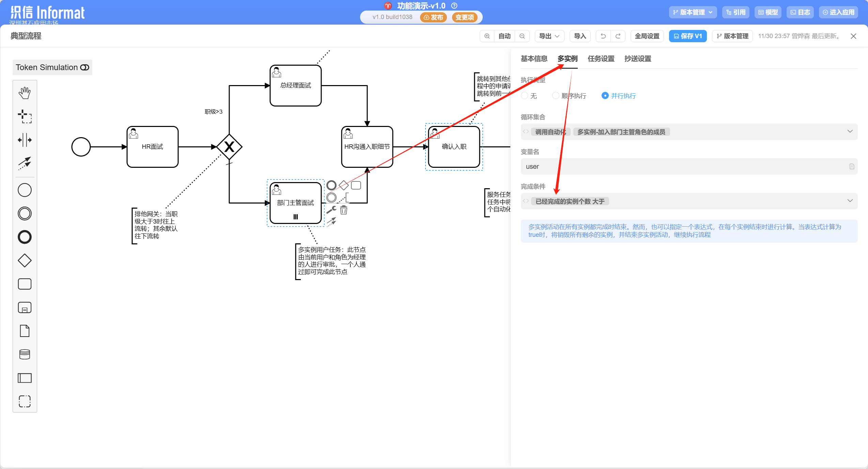Toggle Token Simulation switch
This screenshot has height=469, width=868.
84,67
